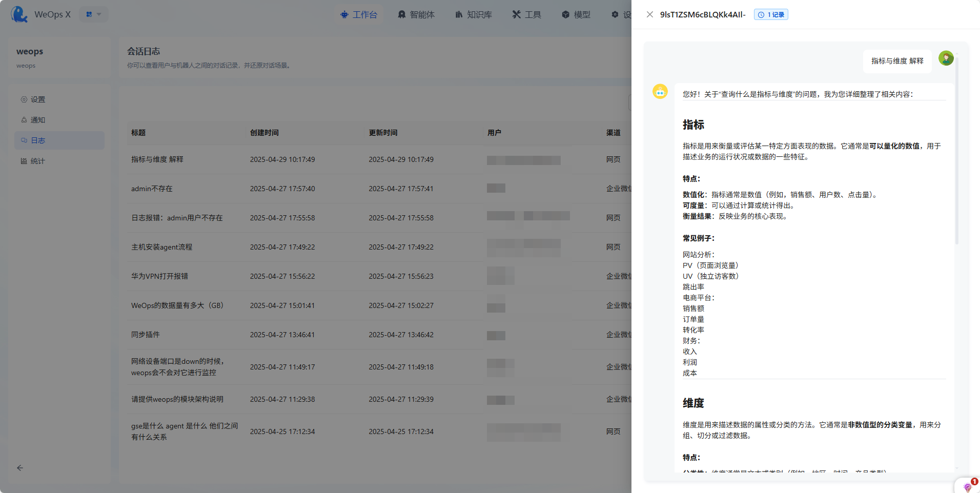Go to the 知识库 tab
Image resolution: width=980 pixels, height=493 pixels.
474,15
